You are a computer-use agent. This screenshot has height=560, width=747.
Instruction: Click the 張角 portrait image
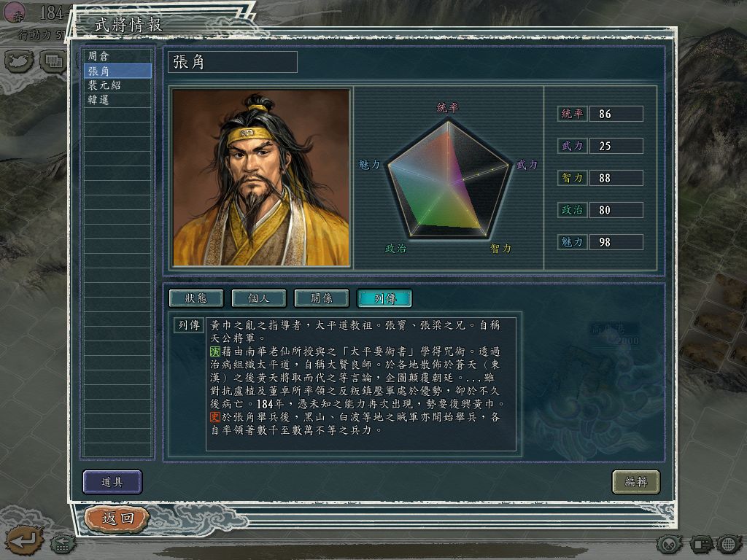tap(260, 177)
